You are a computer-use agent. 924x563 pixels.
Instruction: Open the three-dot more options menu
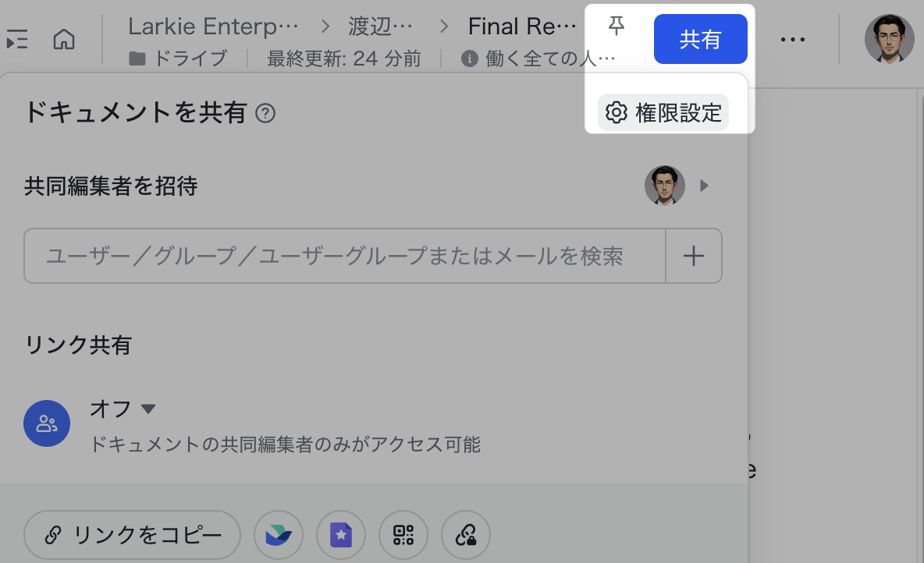[x=793, y=39]
